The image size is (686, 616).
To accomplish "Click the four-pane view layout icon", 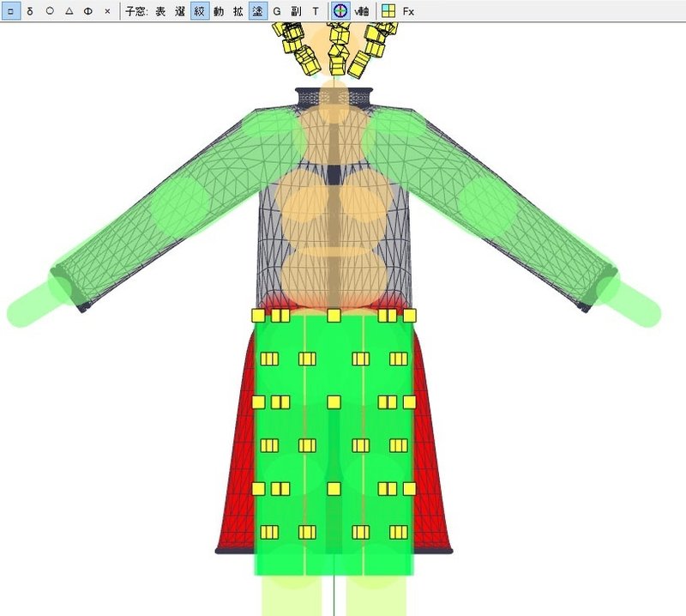I will pos(388,12).
